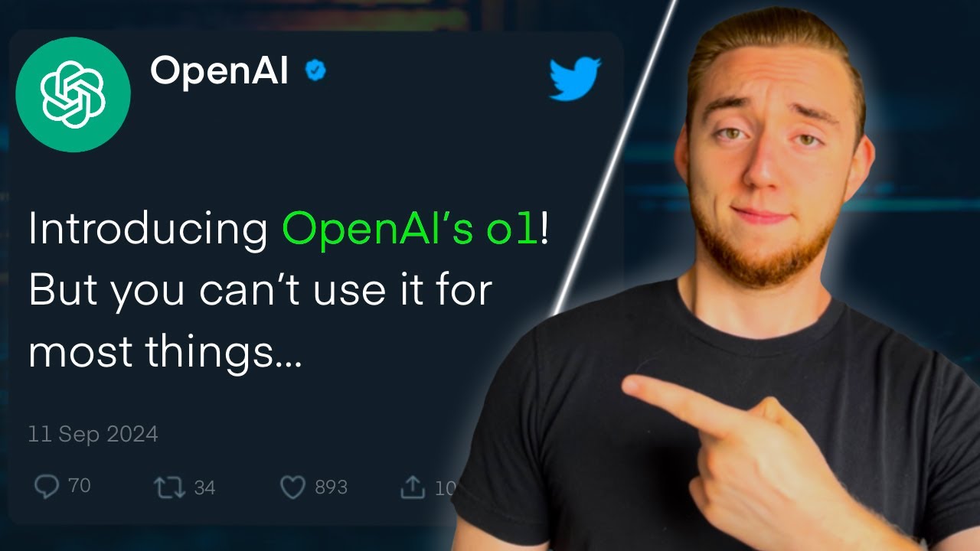Screen dimensions: 980x551
Task: Click the reply count 70
Action: click(79, 486)
